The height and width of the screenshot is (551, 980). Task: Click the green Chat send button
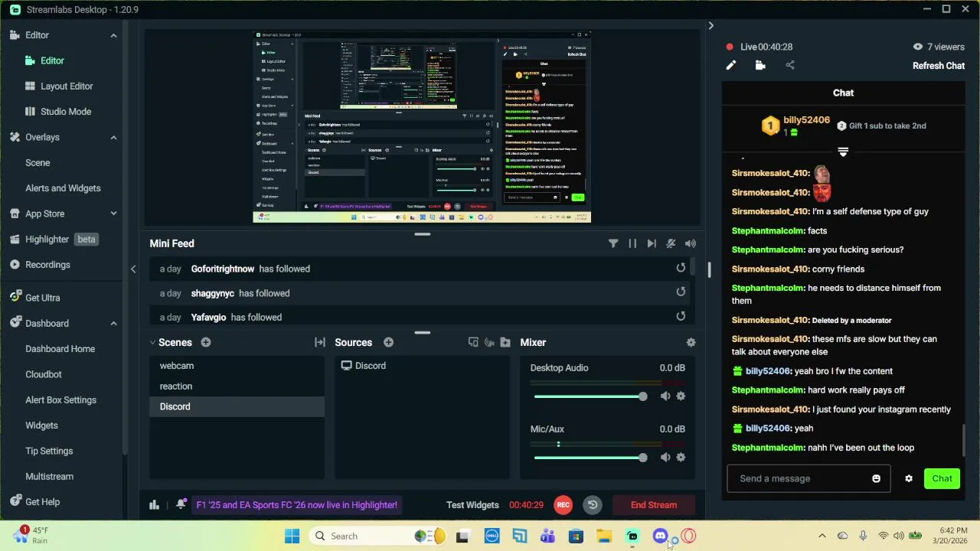coord(942,478)
